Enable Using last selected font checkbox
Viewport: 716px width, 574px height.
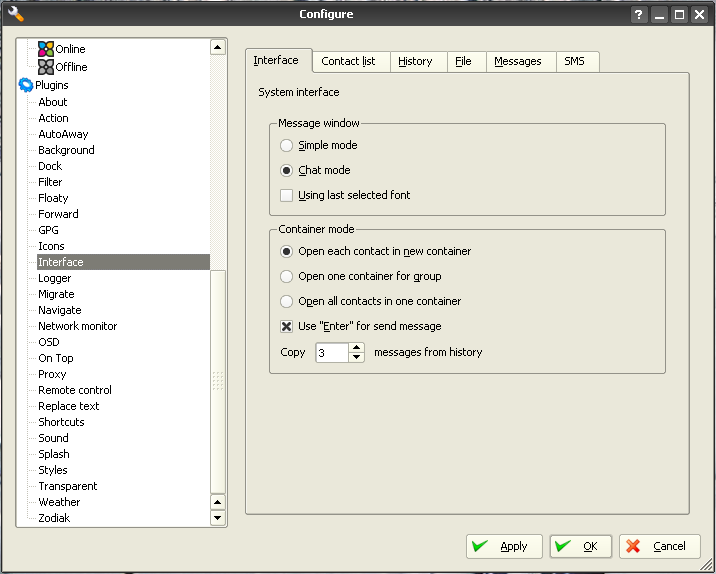coord(286,195)
